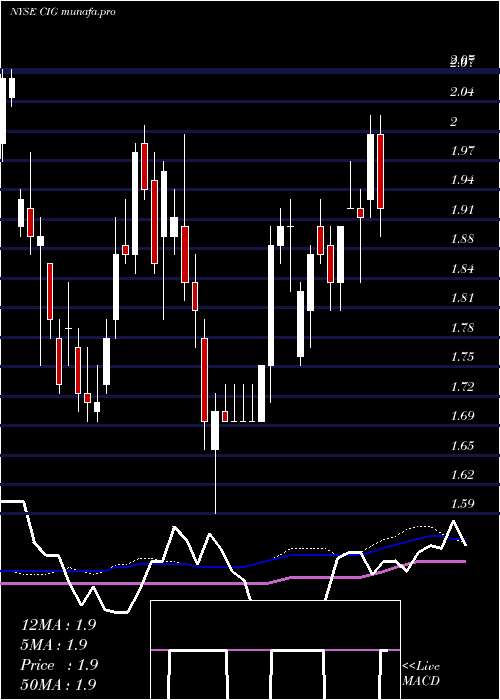Click the 1.62 price axis label

point(462,475)
